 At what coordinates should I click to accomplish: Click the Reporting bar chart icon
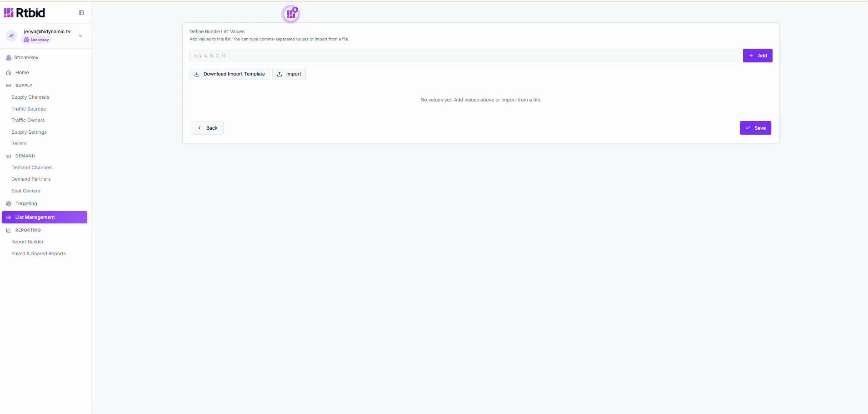tap(9, 230)
